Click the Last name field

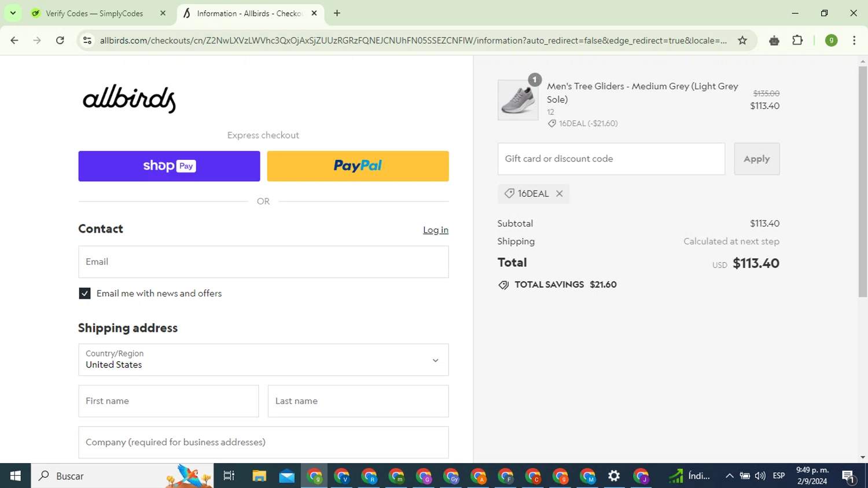click(x=358, y=401)
